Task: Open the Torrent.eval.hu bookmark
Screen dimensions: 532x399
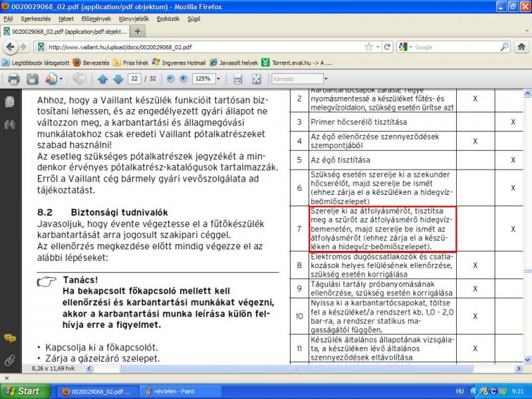Action: click(297, 63)
